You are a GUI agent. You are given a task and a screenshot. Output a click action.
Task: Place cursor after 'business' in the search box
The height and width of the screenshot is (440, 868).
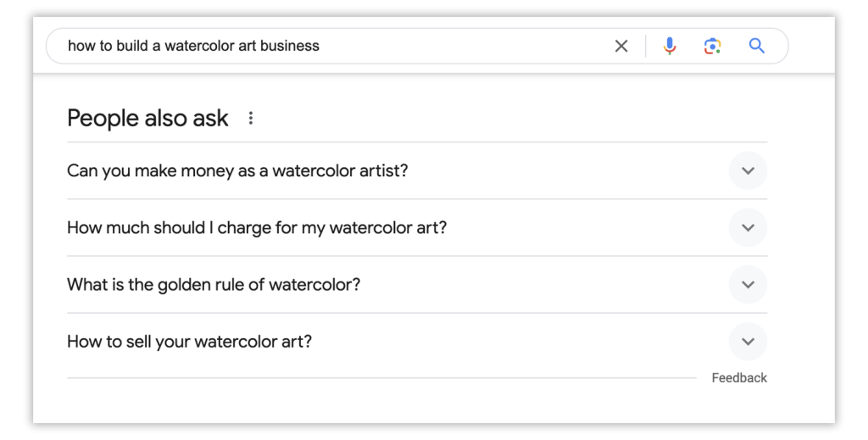tap(320, 46)
